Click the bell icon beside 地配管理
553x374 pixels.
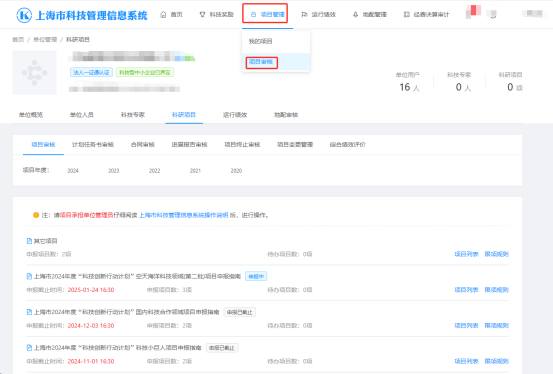(356, 14)
